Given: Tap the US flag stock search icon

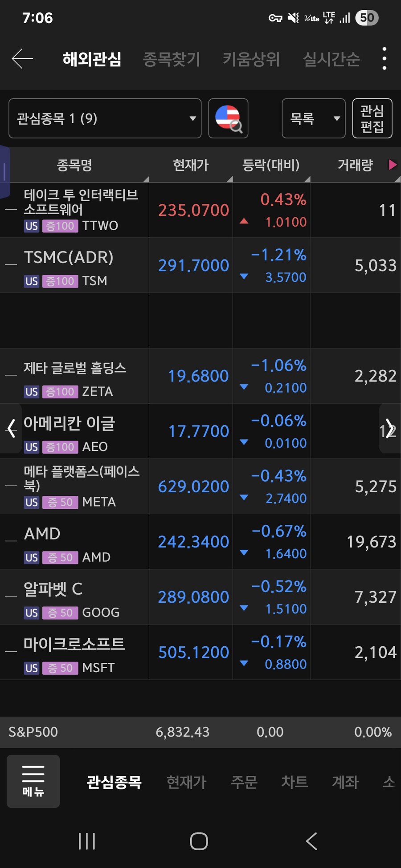Looking at the screenshot, I should pyautogui.click(x=228, y=118).
